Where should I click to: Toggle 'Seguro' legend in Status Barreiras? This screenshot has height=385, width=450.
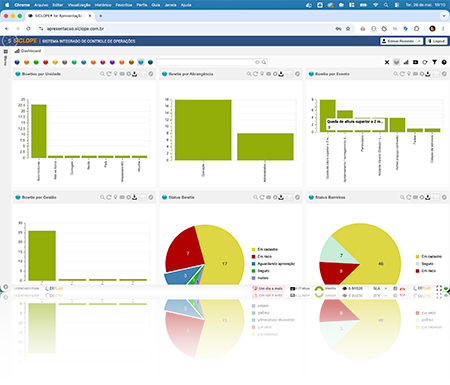coord(425,264)
